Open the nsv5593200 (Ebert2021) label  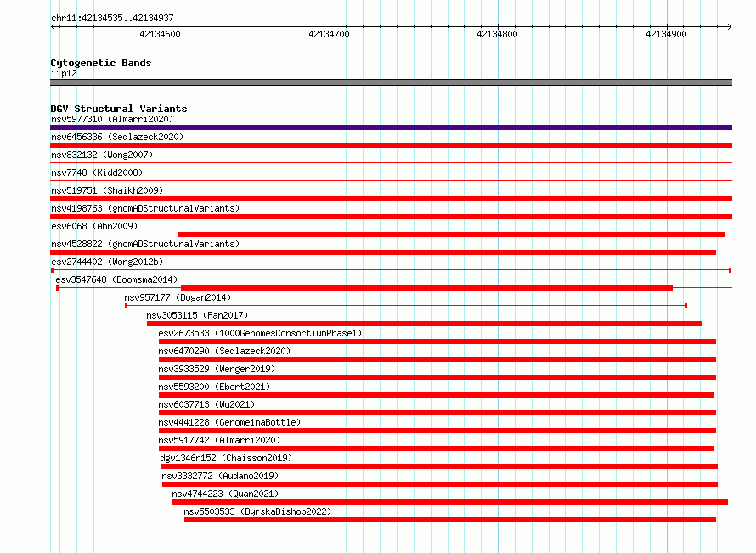214,387
